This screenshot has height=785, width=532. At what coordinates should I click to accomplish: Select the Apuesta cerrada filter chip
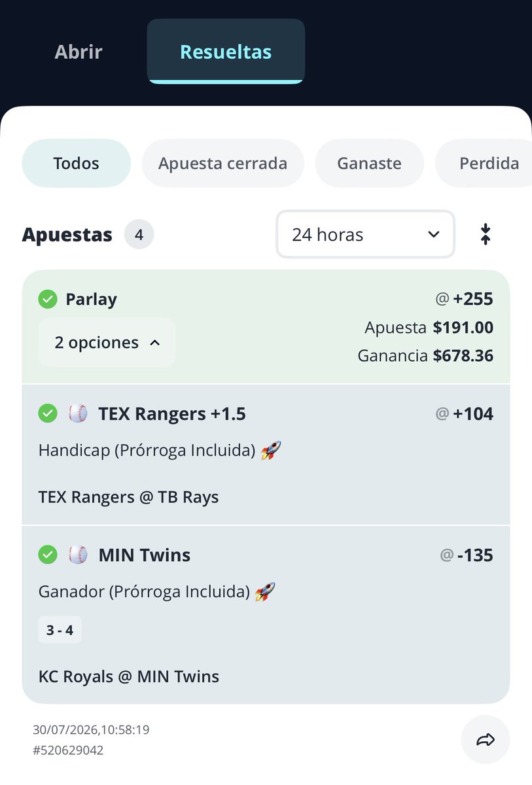222,164
